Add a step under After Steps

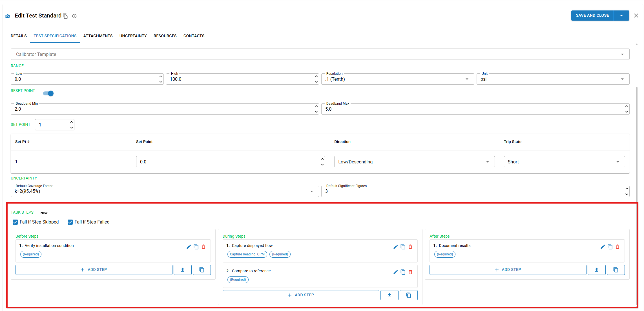pos(508,270)
